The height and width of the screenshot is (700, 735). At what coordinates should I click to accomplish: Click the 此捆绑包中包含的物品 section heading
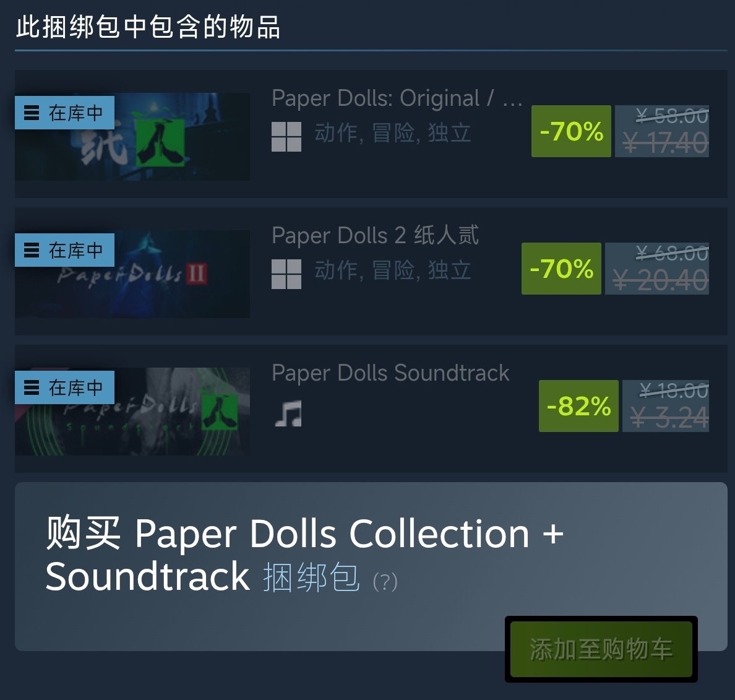[x=148, y=27]
